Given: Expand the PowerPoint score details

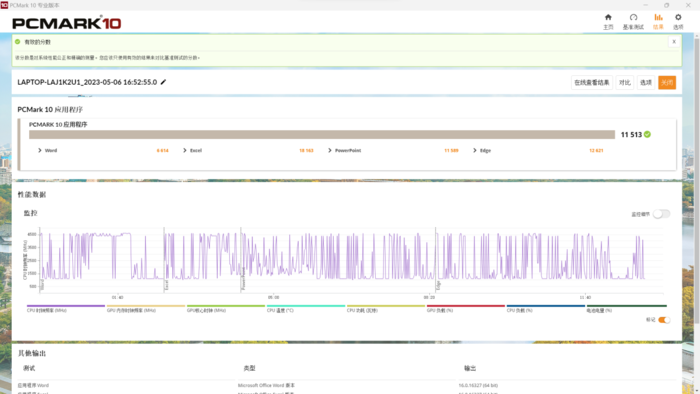Looking at the screenshot, I should coord(330,150).
